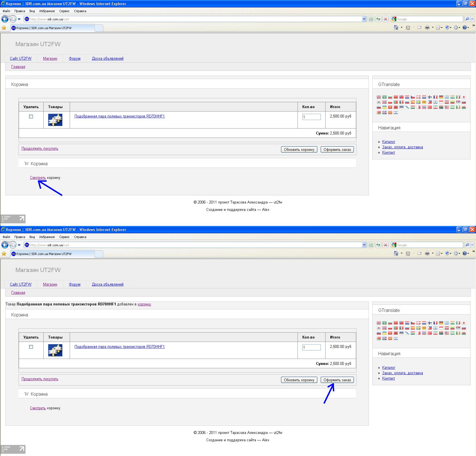Open the search provider dropdown in the lower window

[x=472, y=245]
